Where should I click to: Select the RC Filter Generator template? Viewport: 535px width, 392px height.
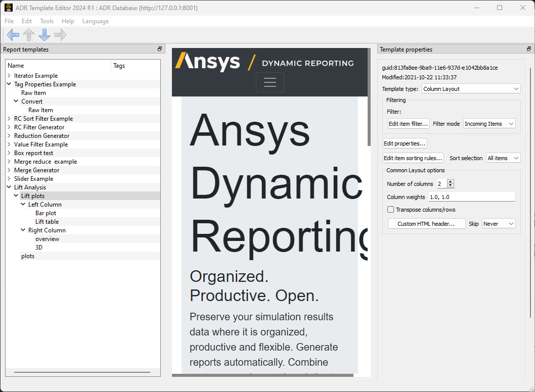point(39,127)
